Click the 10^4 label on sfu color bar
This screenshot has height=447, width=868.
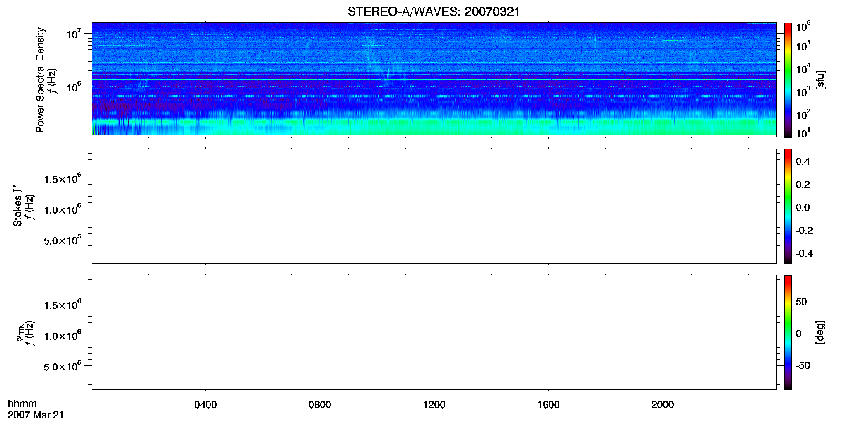point(803,69)
